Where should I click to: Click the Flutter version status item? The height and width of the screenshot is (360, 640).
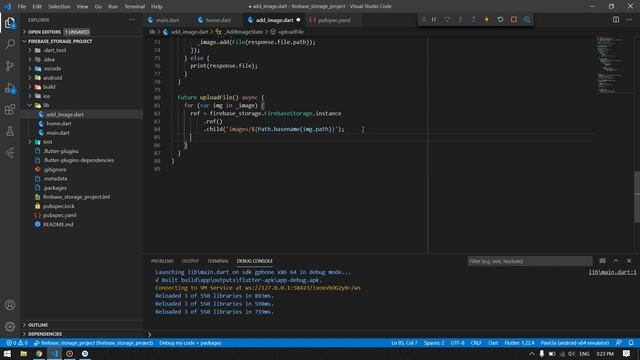[519, 343]
